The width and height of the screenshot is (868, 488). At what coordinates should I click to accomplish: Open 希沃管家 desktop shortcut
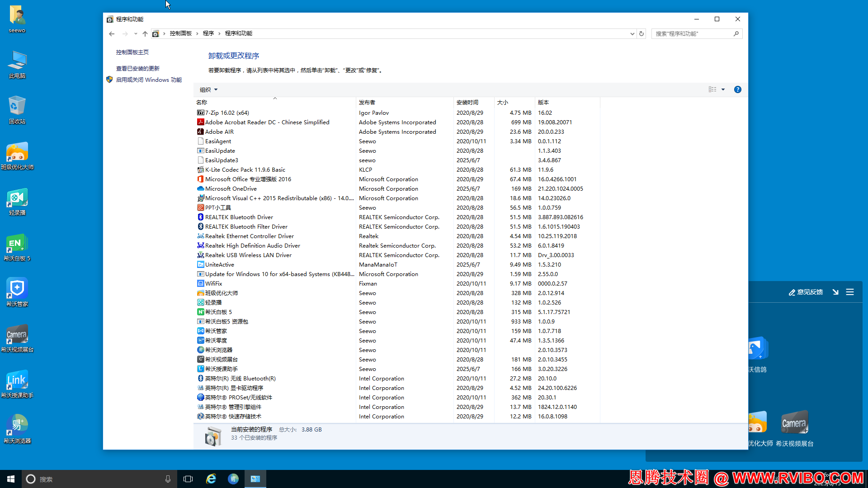pyautogui.click(x=17, y=293)
